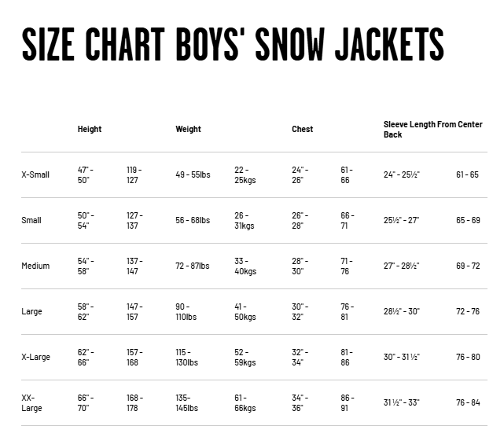Click the 49 - 55lbs weight cell
The image size is (504, 448).
click(x=193, y=174)
